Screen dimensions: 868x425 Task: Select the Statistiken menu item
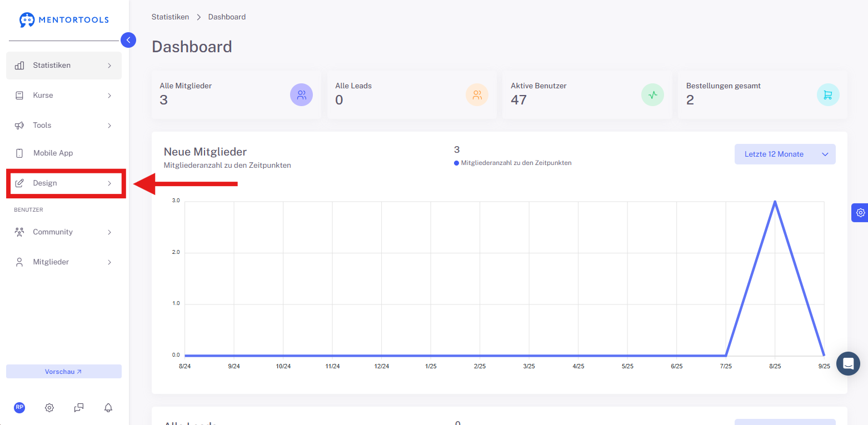pyautogui.click(x=64, y=66)
